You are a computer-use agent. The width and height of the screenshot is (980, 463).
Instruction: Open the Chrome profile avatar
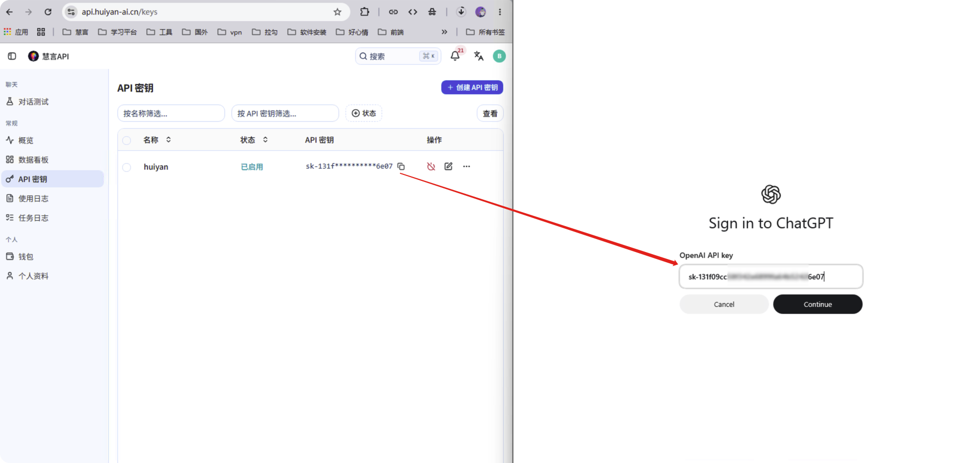click(x=481, y=12)
